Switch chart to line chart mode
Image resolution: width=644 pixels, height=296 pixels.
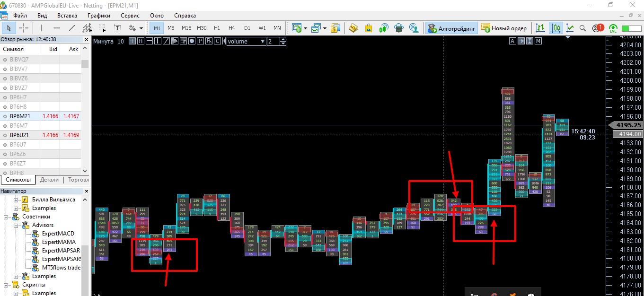point(570,28)
